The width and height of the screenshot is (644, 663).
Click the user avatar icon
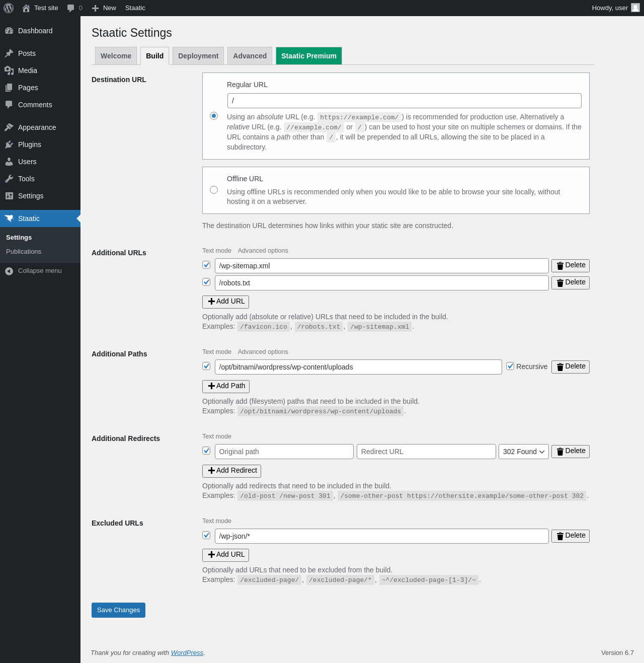click(x=635, y=8)
